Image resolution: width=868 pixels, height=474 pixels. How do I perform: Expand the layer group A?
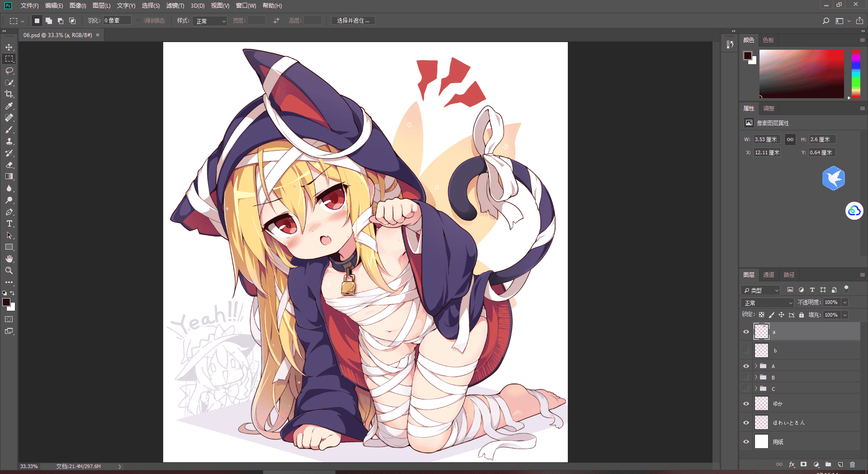(x=756, y=366)
